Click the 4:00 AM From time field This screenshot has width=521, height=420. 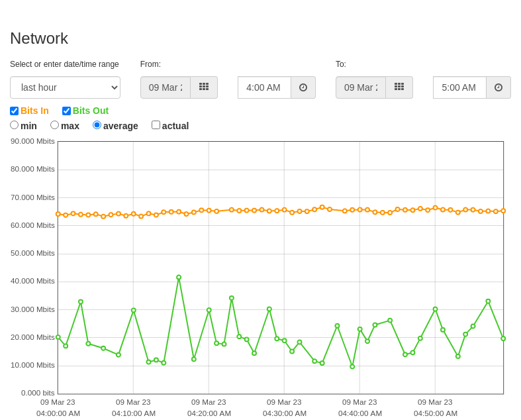265,87
